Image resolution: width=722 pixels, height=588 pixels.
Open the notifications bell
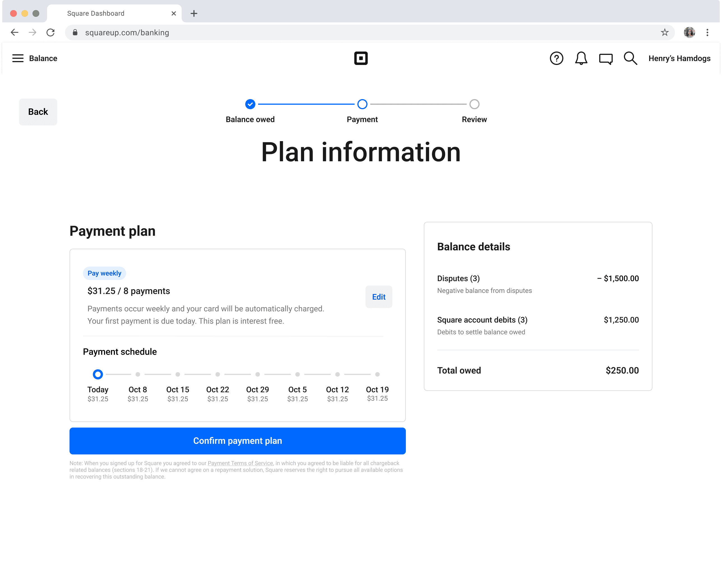pyautogui.click(x=581, y=58)
